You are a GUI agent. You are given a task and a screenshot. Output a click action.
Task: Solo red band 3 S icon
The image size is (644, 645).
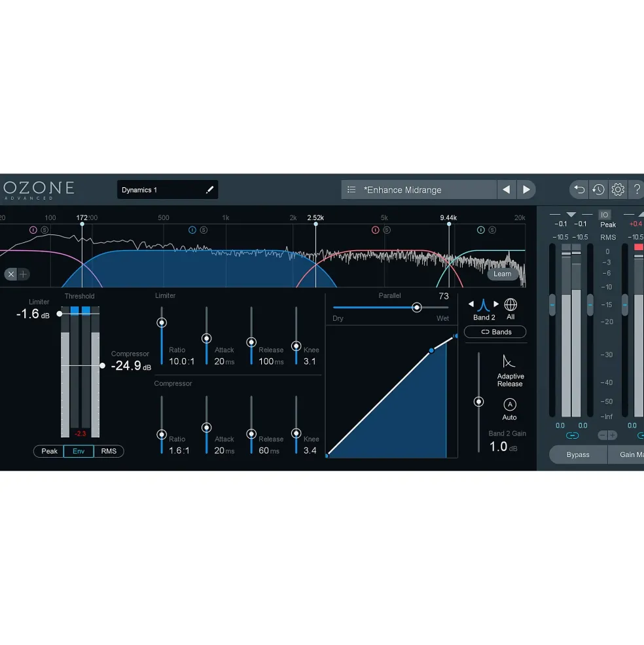387,230
